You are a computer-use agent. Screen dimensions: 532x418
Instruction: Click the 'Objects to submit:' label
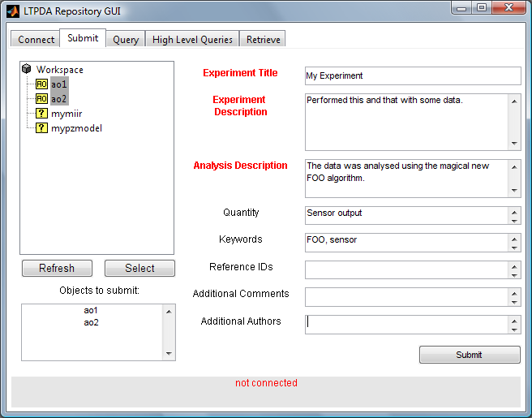[x=99, y=291]
